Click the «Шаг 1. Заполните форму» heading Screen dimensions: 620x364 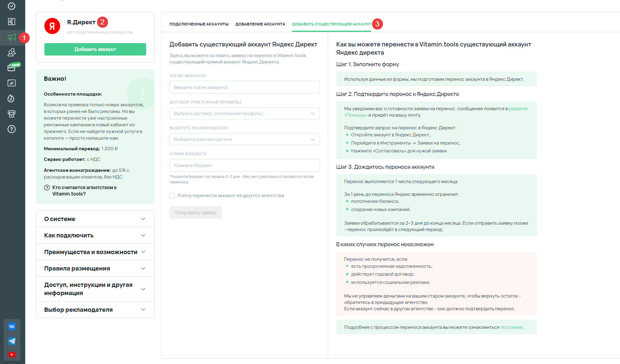[368, 64]
